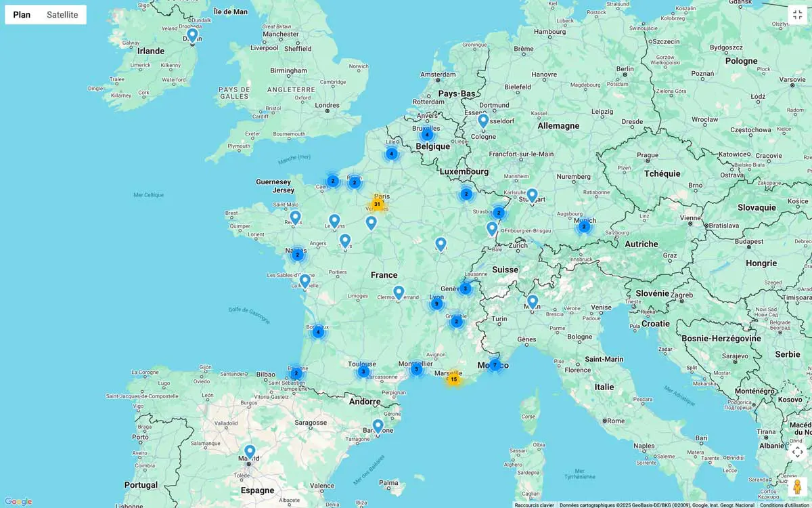
Task: Expand the Monaco cluster of 7
Action: [495, 365]
